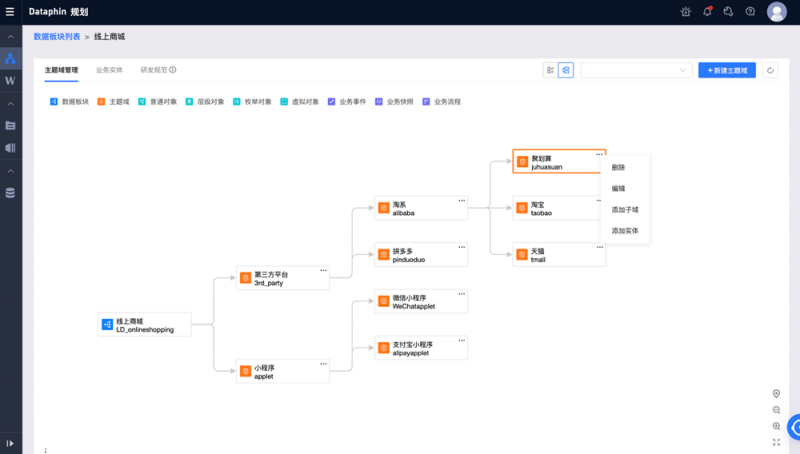Click the refresh icon beside 新建主题域
800x454 pixels.
click(x=770, y=70)
